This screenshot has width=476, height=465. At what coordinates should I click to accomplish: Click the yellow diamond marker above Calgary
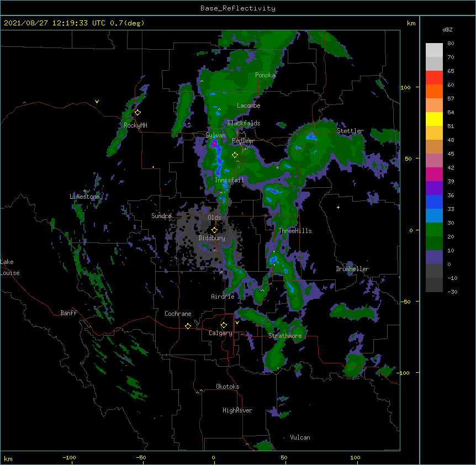[224, 325]
